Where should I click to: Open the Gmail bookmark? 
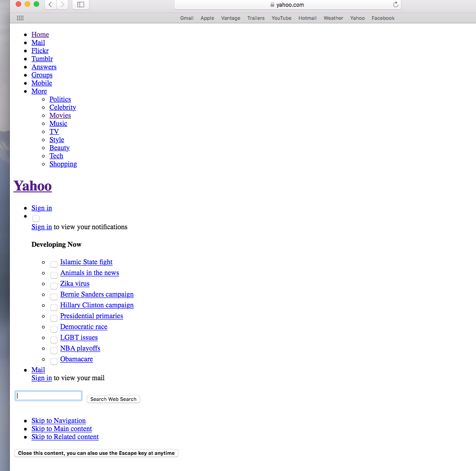(x=187, y=18)
